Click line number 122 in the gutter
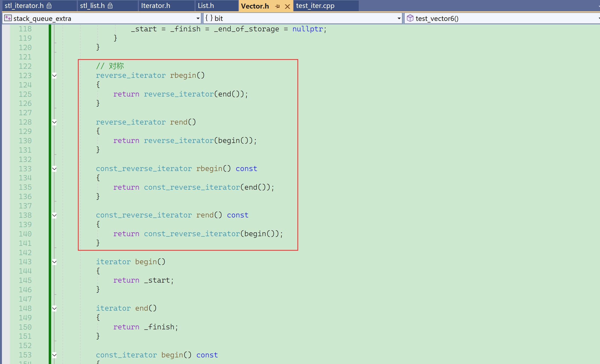The image size is (600, 364). coord(25,66)
